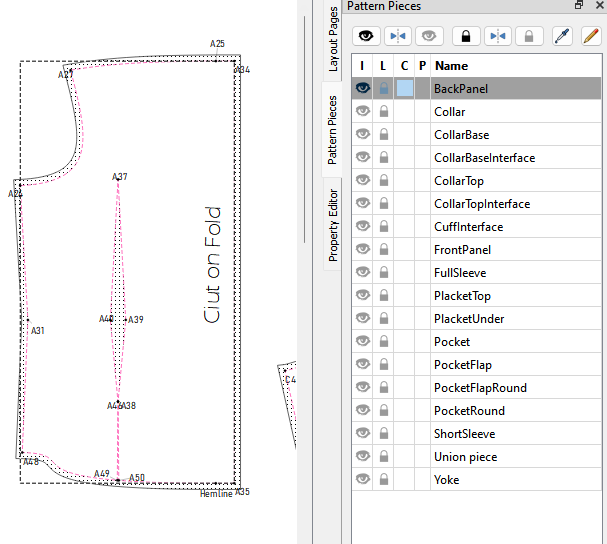Click the show all pieces eye button
The width and height of the screenshot is (607, 544).
click(366, 35)
